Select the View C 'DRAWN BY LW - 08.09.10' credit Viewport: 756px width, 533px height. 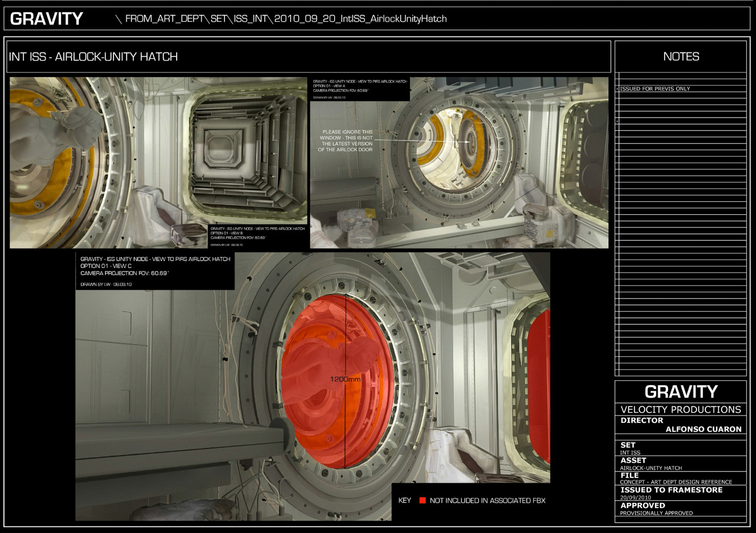pos(106,284)
